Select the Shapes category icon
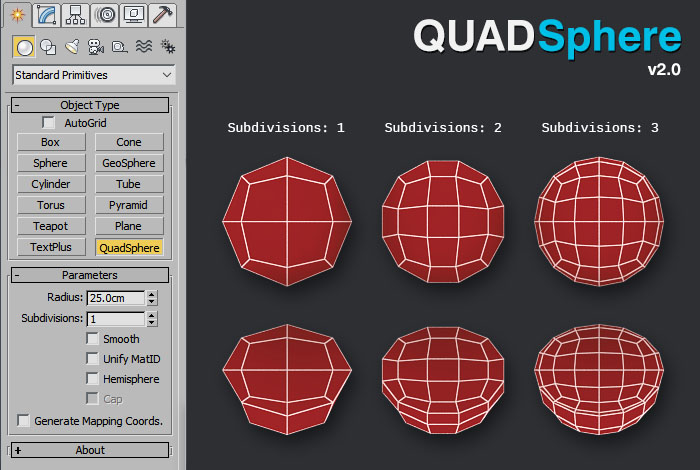700x470 pixels. pos(48,46)
